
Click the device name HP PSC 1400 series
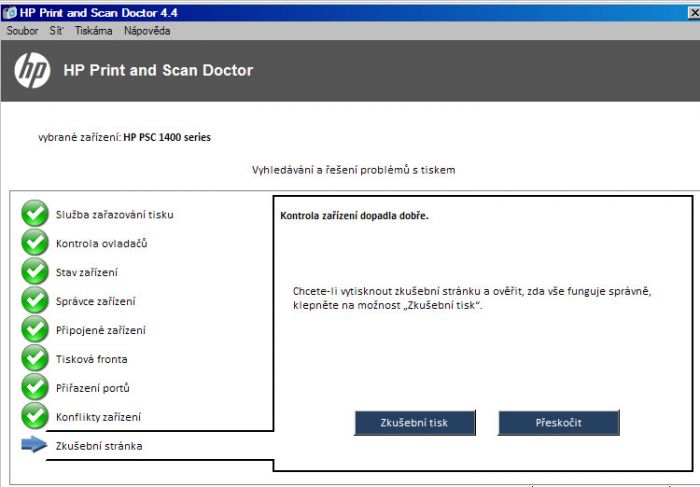pyautogui.click(x=167, y=137)
